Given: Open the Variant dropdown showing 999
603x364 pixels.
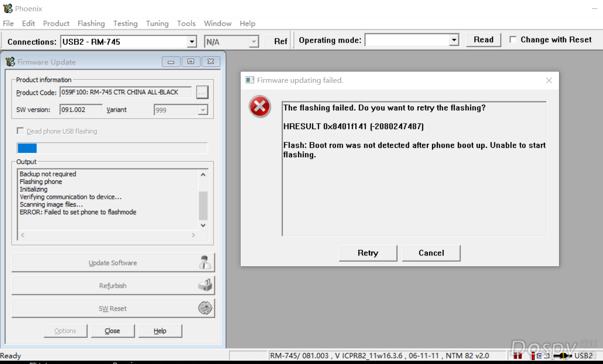Looking at the screenshot, I should tap(203, 110).
